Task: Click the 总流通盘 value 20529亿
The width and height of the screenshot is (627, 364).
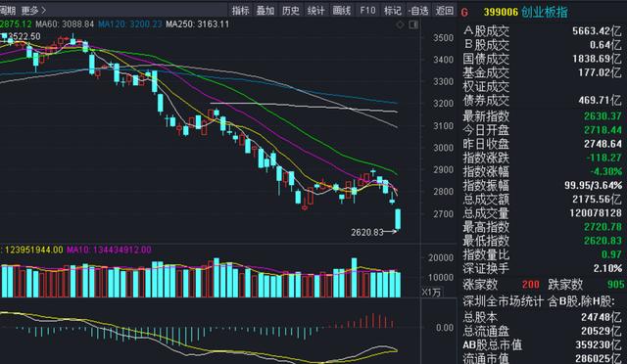Action: click(602, 332)
